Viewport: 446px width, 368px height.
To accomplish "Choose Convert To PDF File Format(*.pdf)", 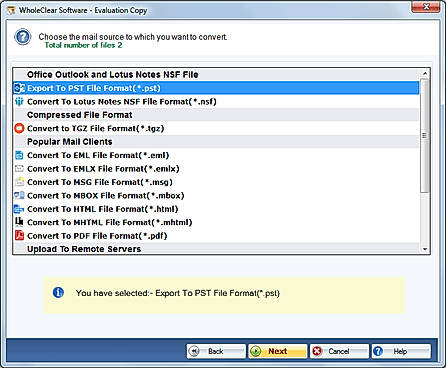I will coord(216,236).
